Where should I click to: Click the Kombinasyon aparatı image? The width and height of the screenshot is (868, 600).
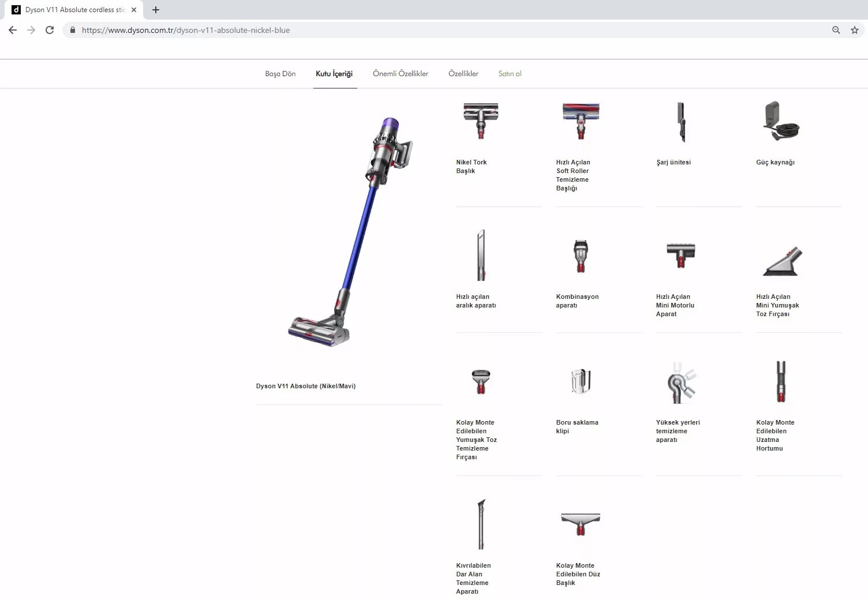581,256
